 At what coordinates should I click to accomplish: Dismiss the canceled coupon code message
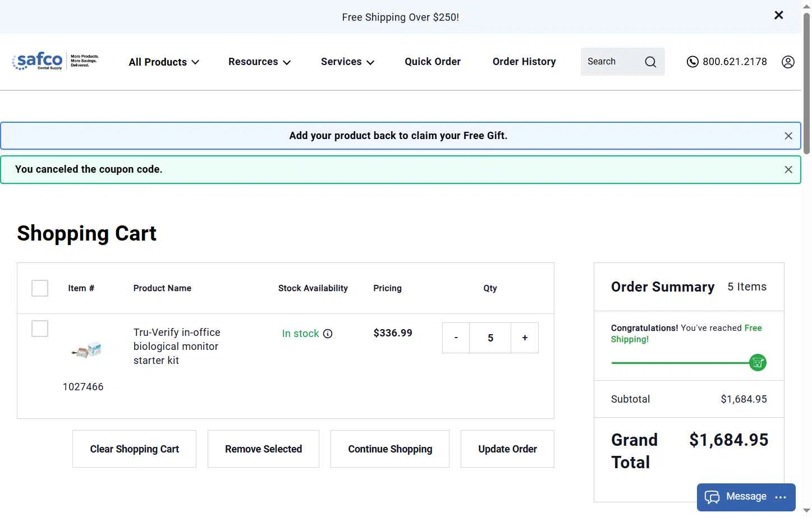point(788,169)
